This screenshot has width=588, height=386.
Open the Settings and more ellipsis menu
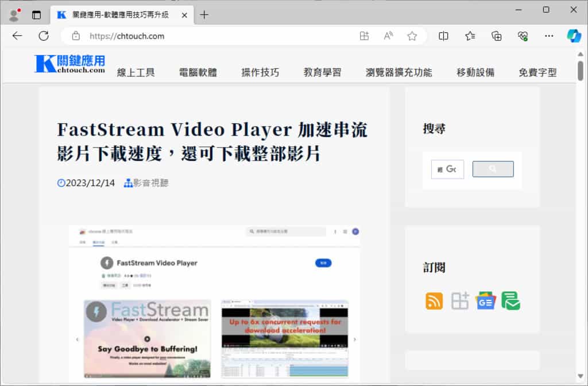[549, 36]
